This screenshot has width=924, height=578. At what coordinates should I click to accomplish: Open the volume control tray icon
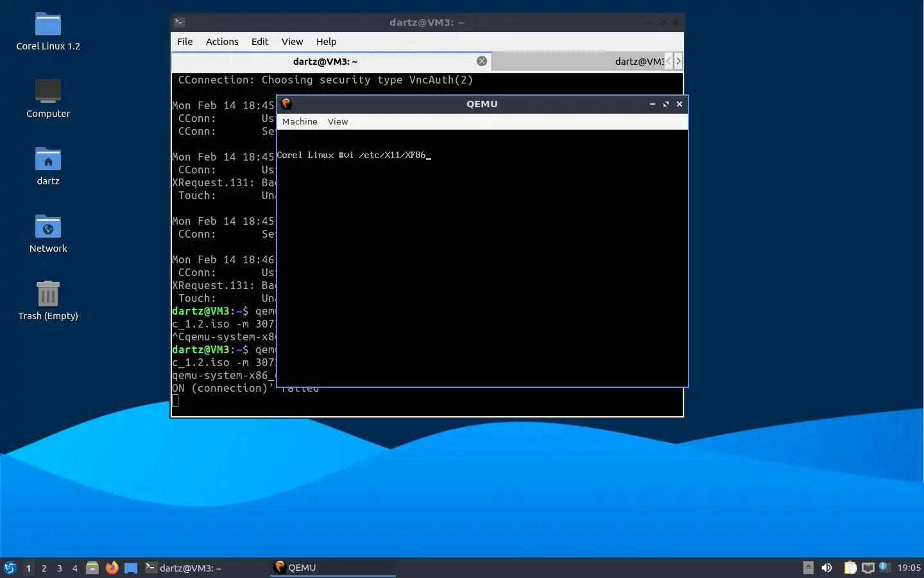click(x=827, y=568)
